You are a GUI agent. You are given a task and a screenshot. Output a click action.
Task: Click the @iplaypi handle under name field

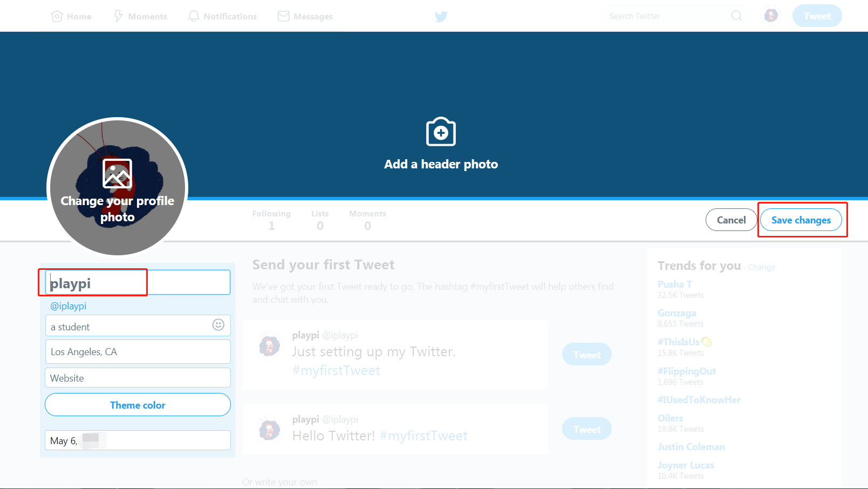coord(68,306)
